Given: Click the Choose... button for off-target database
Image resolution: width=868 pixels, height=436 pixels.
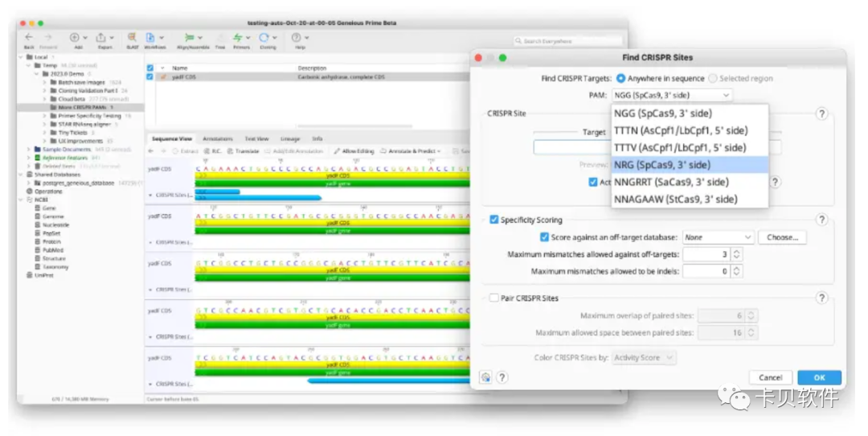Looking at the screenshot, I should pyautogui.click(x=782, y=237).
